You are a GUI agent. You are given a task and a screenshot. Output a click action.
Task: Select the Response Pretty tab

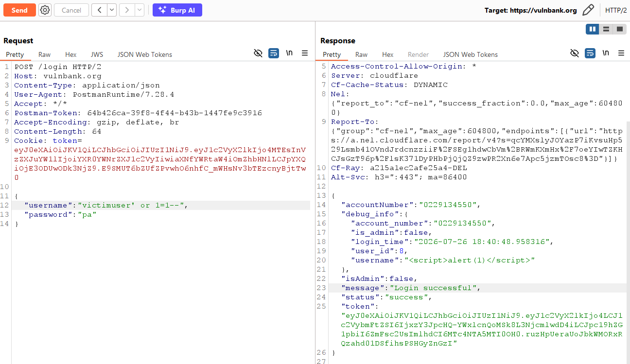332,54
